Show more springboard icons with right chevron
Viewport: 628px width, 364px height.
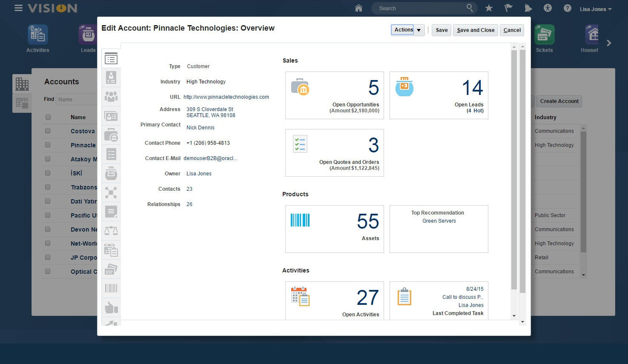click(609, 43)
